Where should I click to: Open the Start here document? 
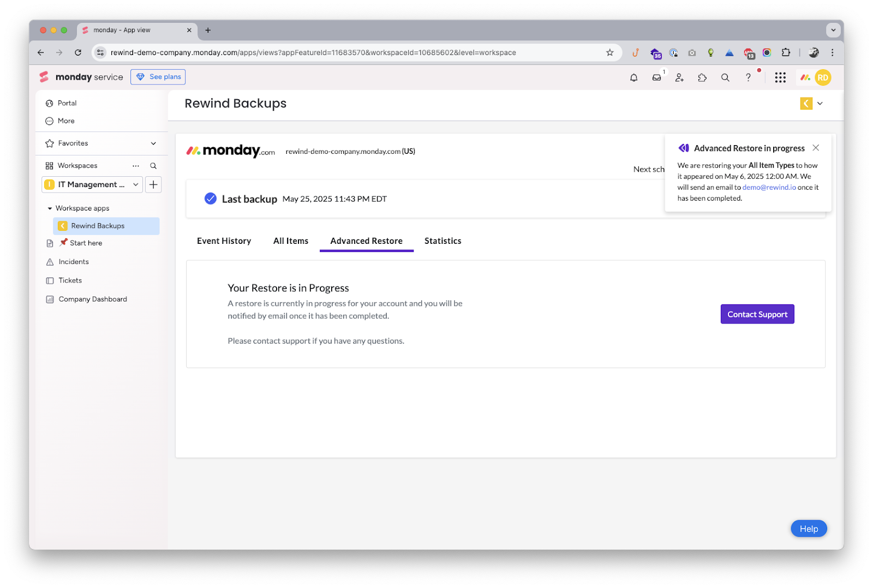point(86,243)
